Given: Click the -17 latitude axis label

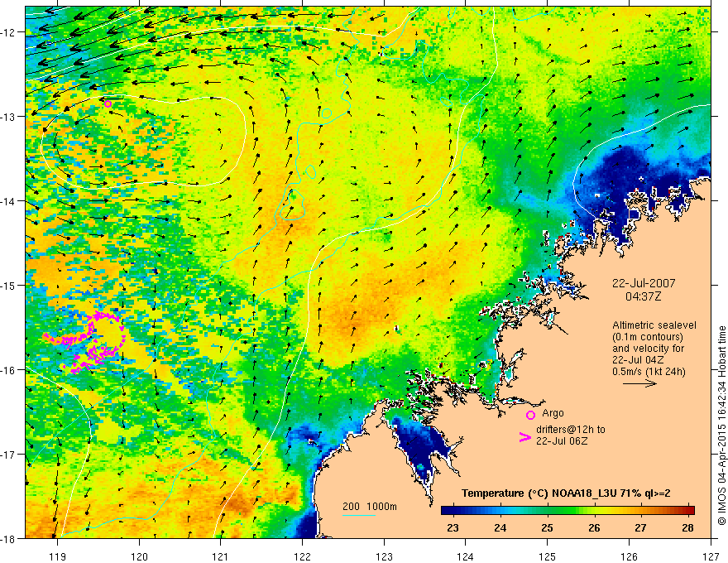Looking at the screenshot, I should pos(8,454).
